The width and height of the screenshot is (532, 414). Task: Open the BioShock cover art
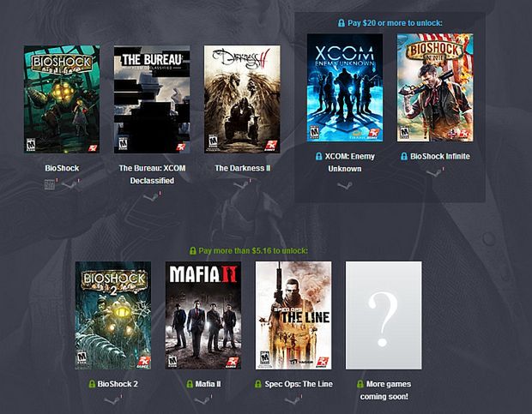point(62,99)
